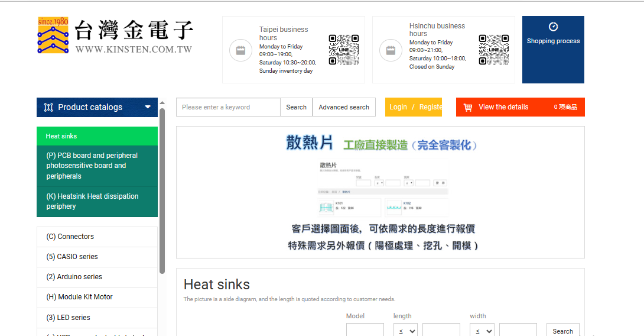The width and height of the screenshot is (644, 336).
Task: Click the Register link
Action: coord(430,107)
